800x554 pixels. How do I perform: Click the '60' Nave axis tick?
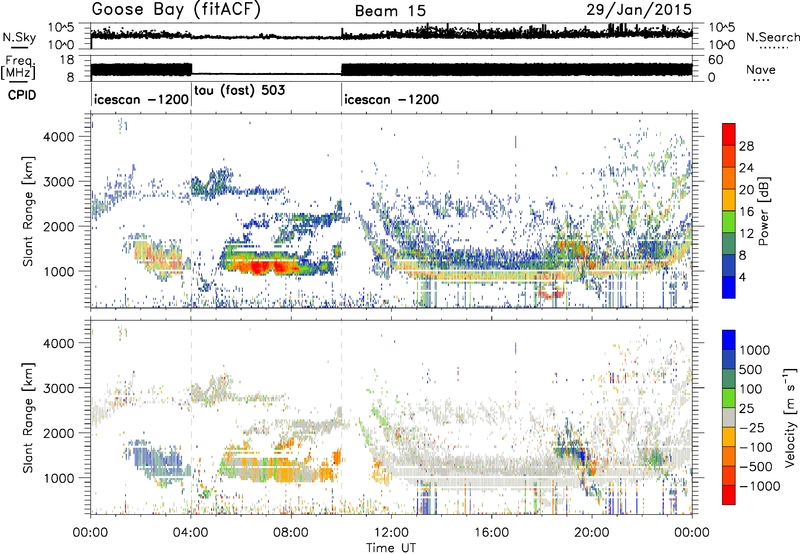coord(715,60)
